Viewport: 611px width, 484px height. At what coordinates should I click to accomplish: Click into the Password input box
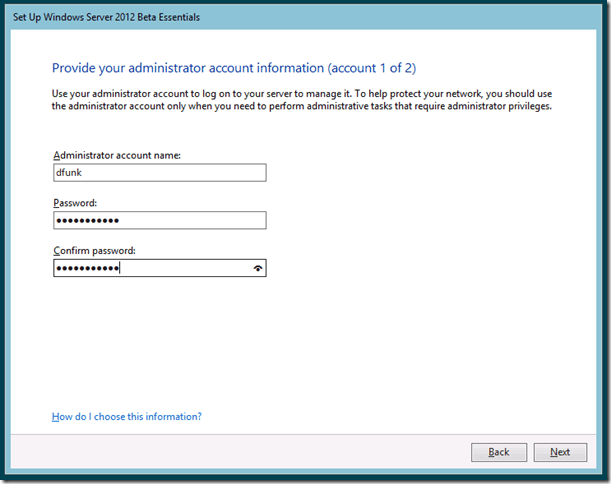click(x=159, y=220)
